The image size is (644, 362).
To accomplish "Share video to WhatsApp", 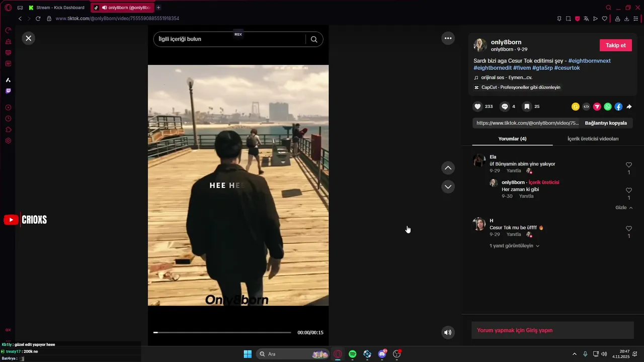I will (x=608, y=107).
